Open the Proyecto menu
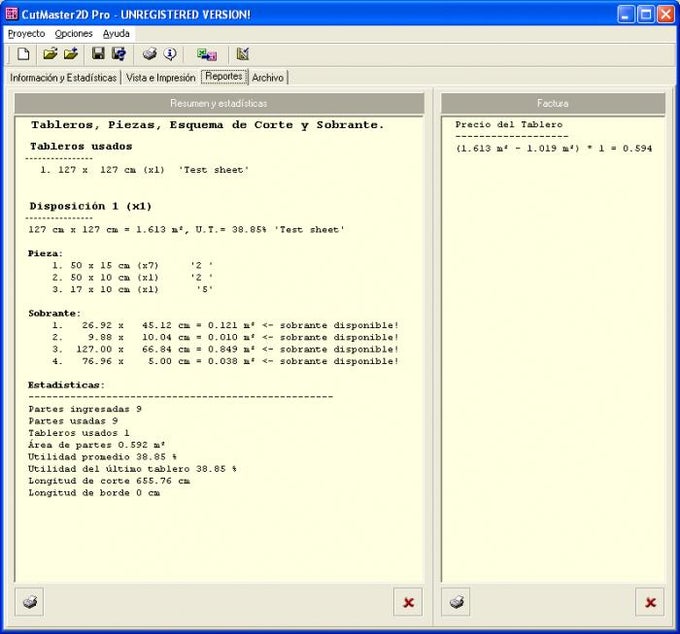 [x=26, y=33]
